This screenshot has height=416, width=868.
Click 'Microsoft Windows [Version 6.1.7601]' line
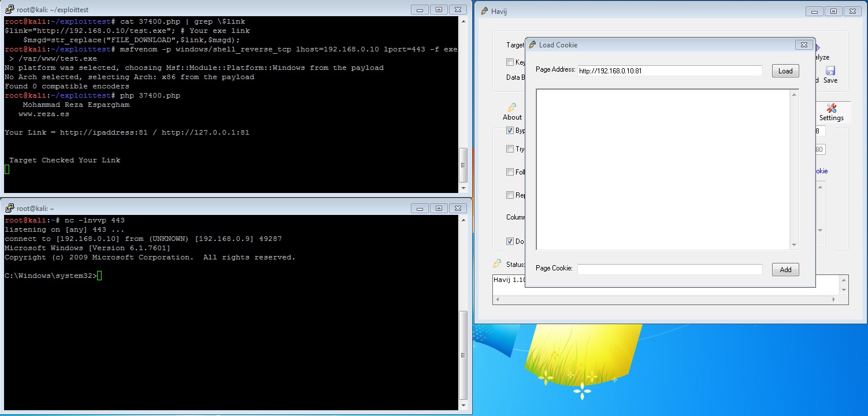[x=88, y=248]
